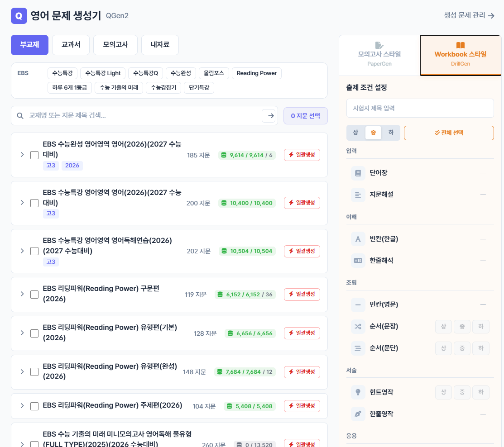
Task: Check the 수능특강 영어독해연습(2026) checkbox
Action: click(34, 251)
